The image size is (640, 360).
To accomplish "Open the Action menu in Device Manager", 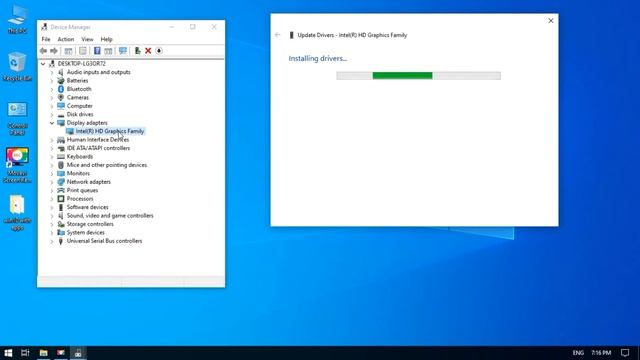I will click(66, 39).
